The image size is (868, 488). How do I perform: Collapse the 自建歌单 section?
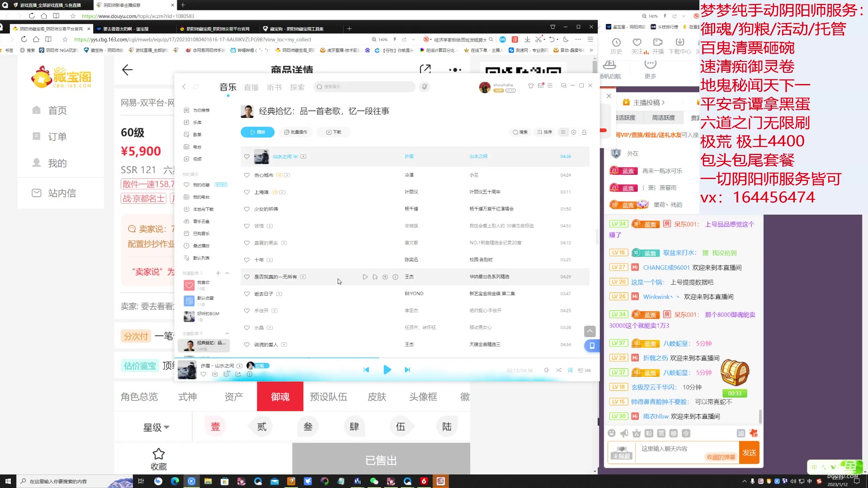click(x=227, y=273)
